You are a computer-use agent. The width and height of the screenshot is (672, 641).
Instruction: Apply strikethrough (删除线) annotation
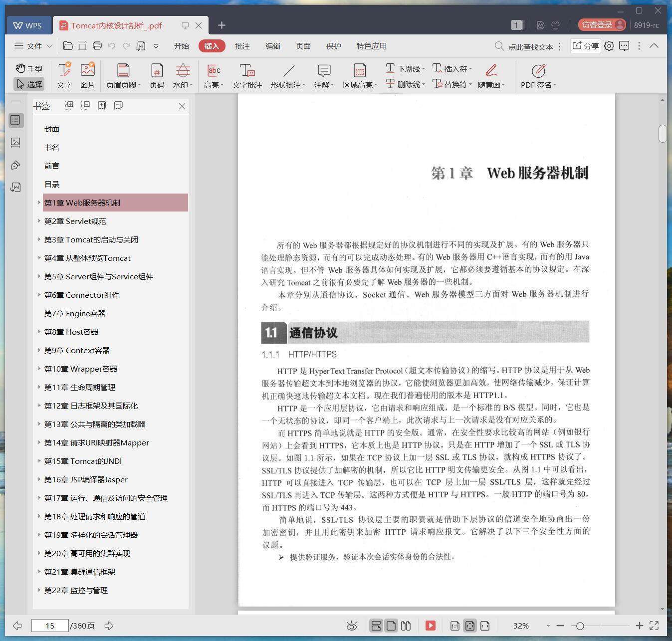click(x=405, y=84)
